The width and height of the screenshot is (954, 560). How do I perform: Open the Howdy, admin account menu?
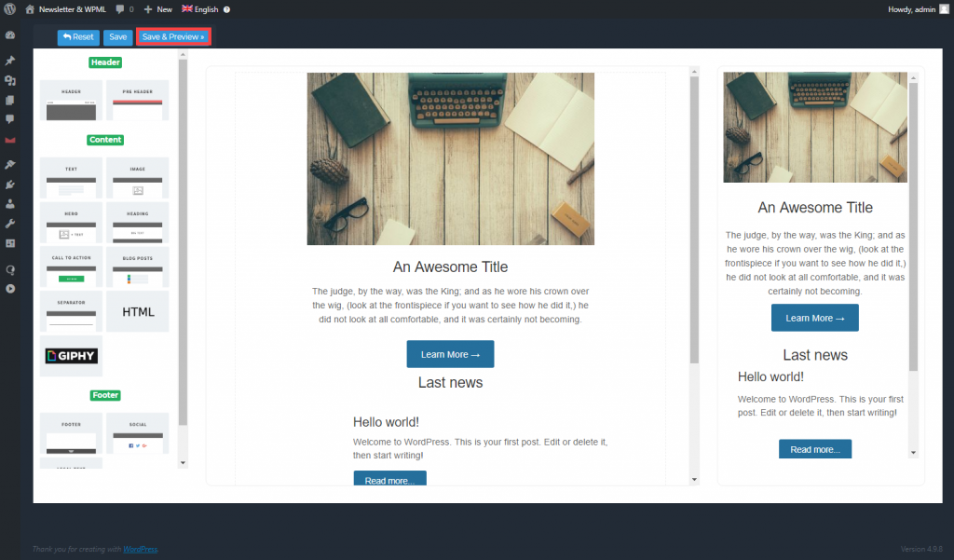pyautogui.click(x=919, y=9)
